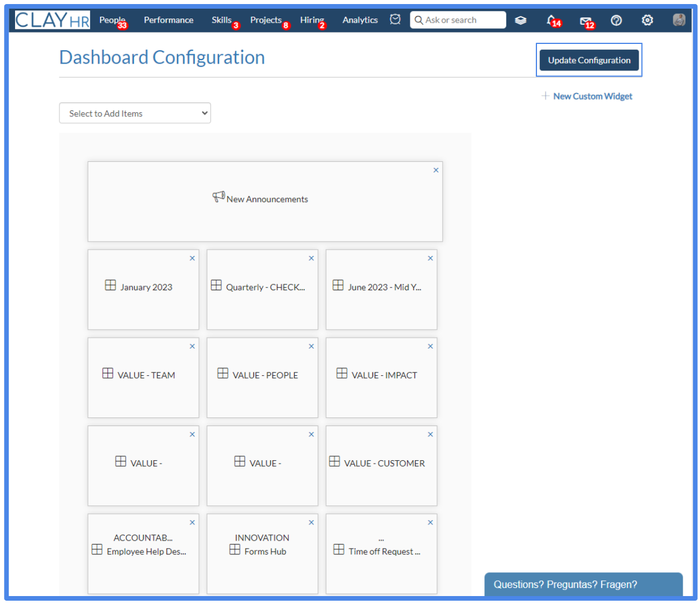Click the profile avatar at top right
The height and width of the screenshot is (603, 700).
(677, 20)
